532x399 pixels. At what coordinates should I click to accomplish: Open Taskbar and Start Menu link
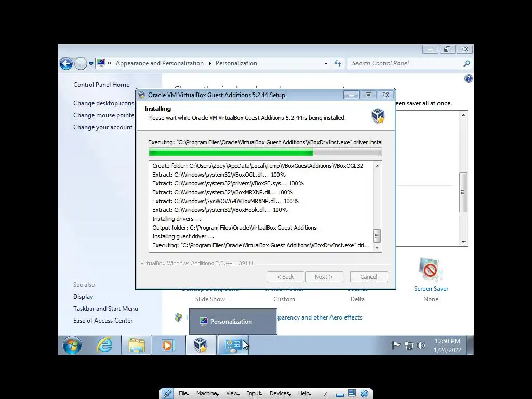pos(105,309)
